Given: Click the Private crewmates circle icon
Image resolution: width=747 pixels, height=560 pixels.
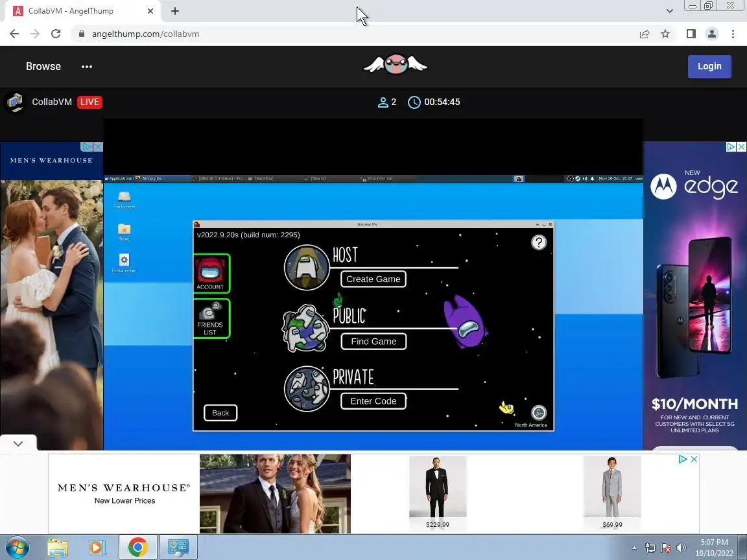Looking at the screenshot, I should coord(307,389).
